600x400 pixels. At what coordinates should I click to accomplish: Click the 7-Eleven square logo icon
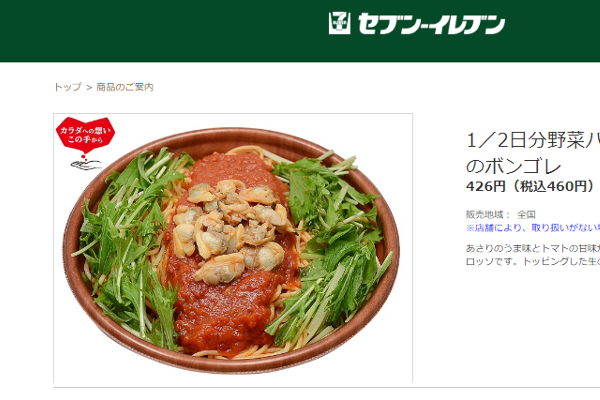pyautogui.click(x=339, y=23)
